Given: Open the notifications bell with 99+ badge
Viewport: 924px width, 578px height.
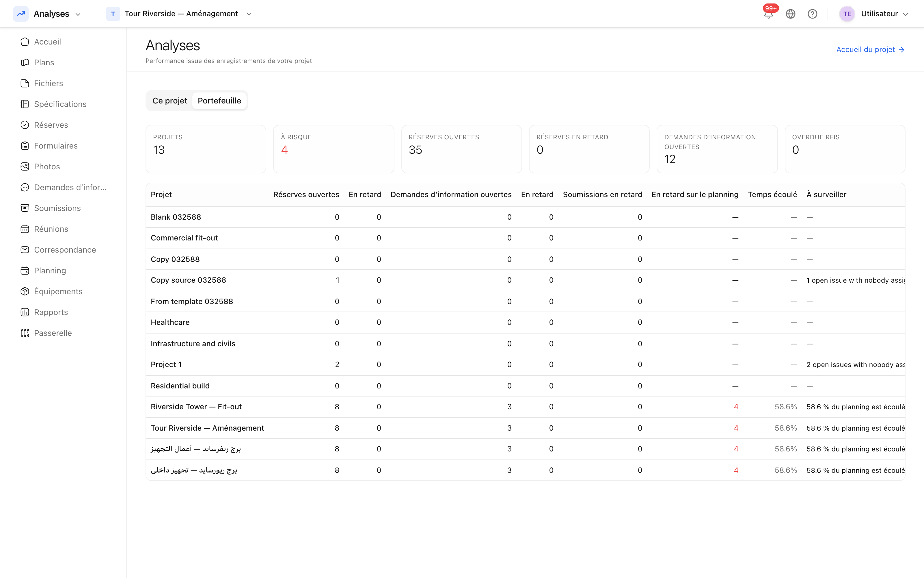Looking at the screenshot, I should click(x=769, y=14).
